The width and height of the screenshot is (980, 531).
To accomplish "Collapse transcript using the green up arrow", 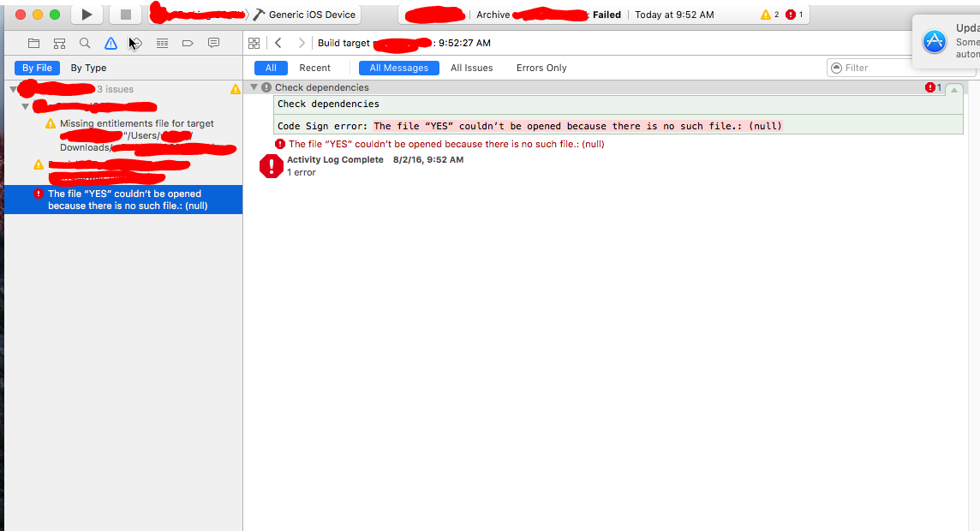I will [953, 89].
